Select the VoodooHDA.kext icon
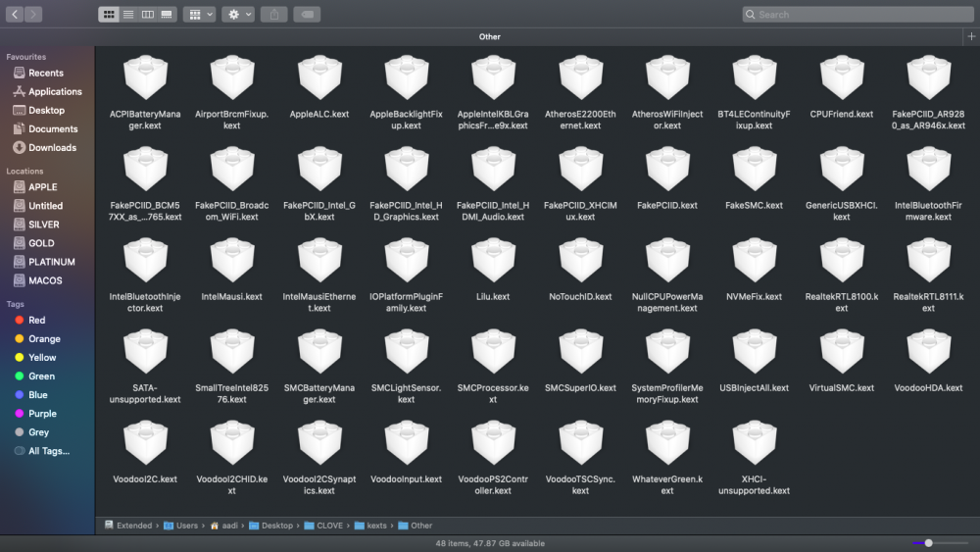 pos(929,351)
